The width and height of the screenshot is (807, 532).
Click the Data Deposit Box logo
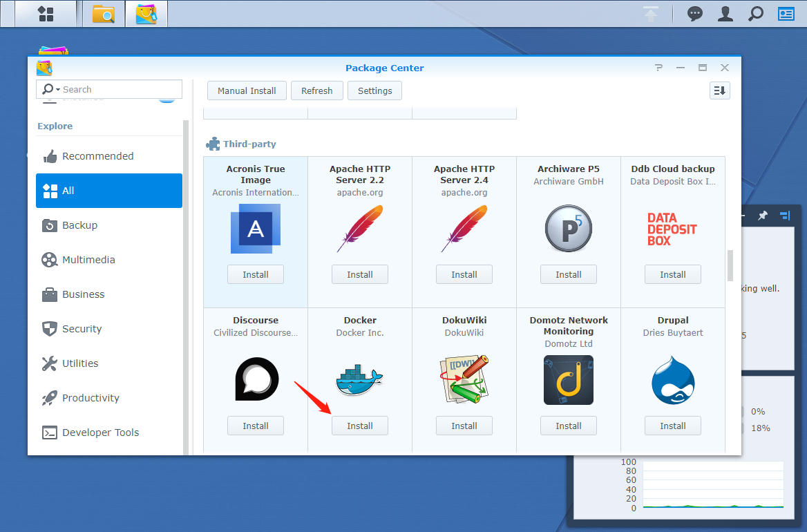(672, 229)
